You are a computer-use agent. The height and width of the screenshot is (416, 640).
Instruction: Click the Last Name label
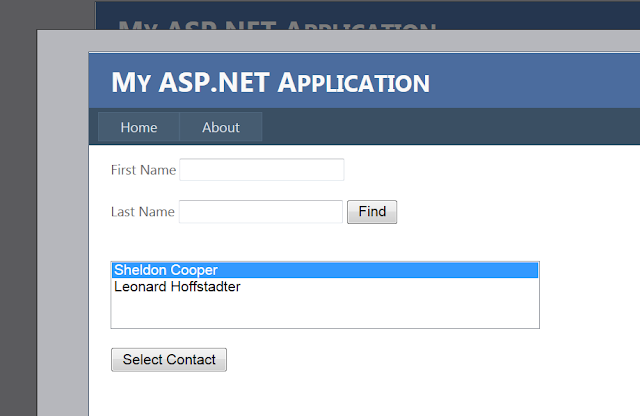(x=142, y=212)
